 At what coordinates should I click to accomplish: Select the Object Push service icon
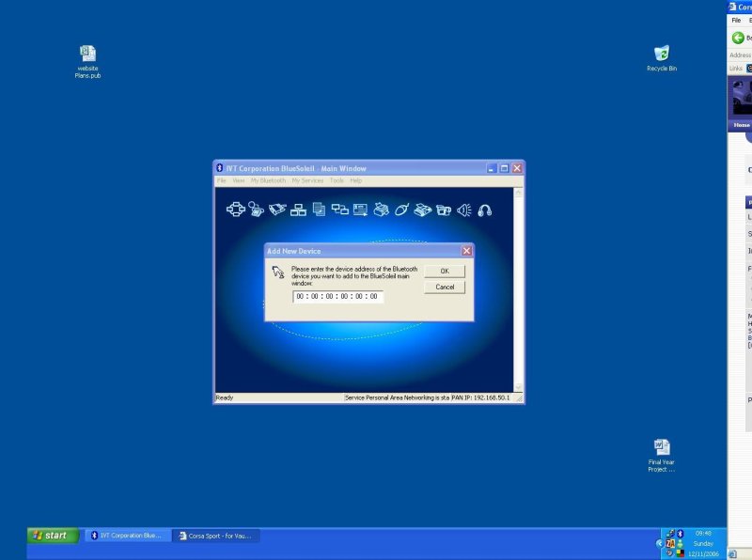[360, 210]
